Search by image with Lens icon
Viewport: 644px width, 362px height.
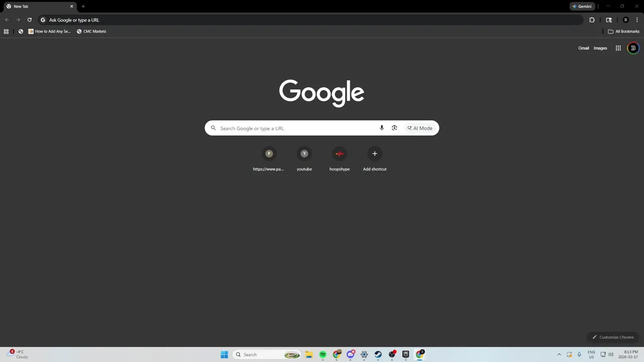click(x=394, y=128)
